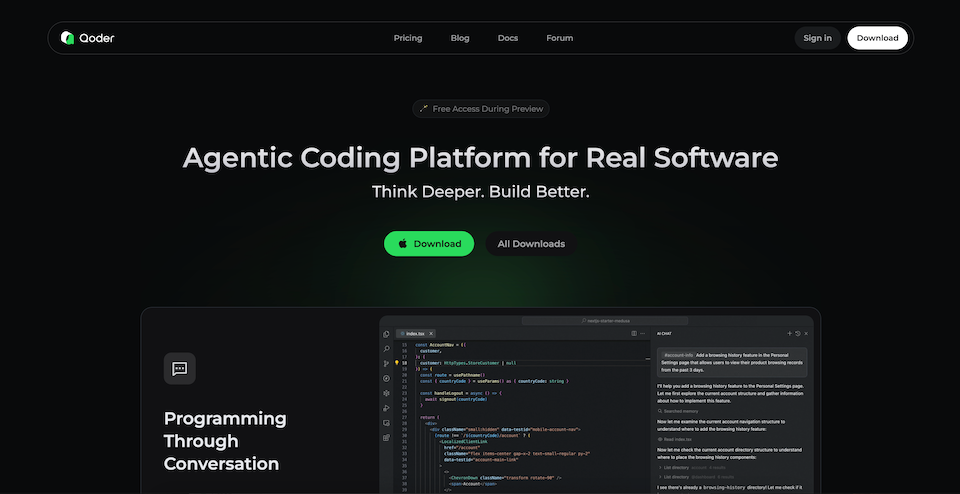Click the Explorer files icon in IDE preview sidebar
960x494 pixels.
click(386, 334)
